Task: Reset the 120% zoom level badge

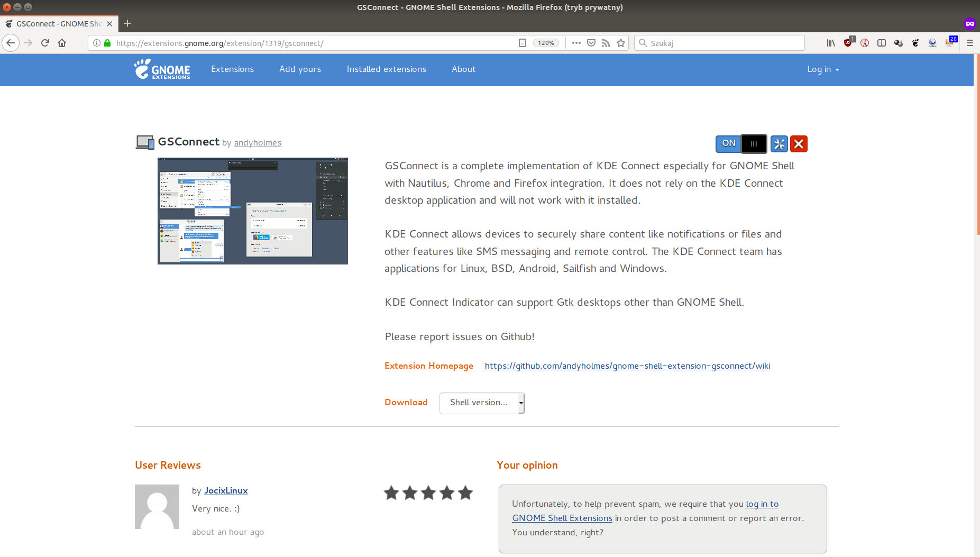Action: (x=546, y=43)
